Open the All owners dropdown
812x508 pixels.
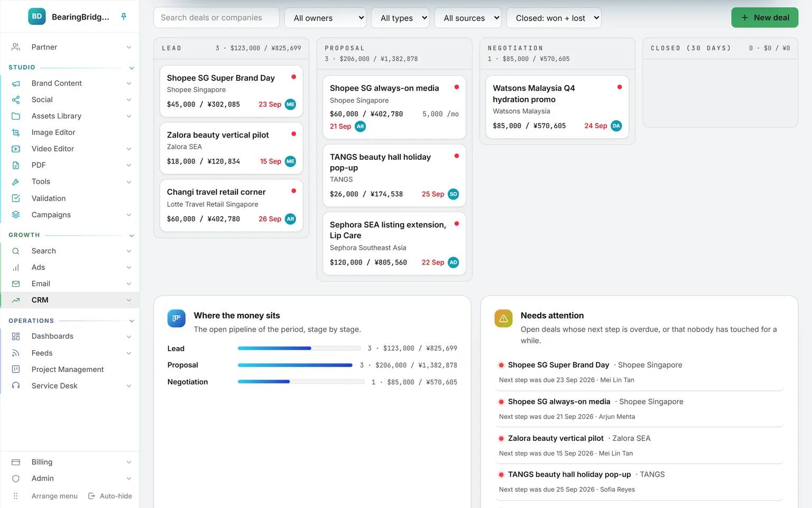point(325,18)
